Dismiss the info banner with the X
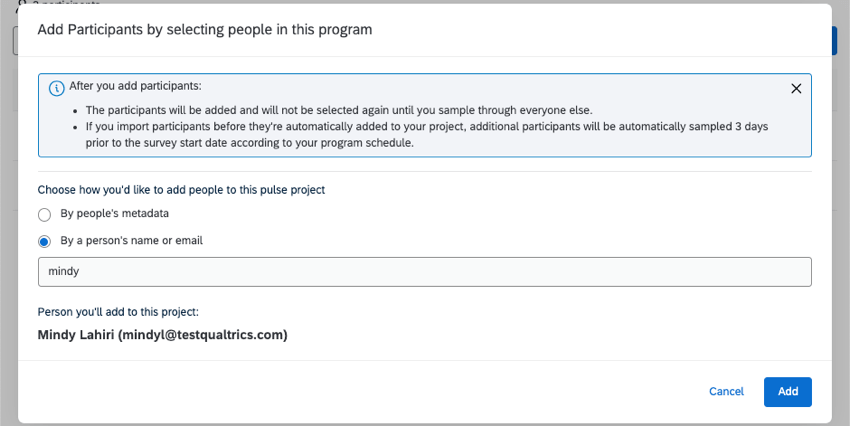This screenshot has width=850, height=426. click(x=796, y=88)
